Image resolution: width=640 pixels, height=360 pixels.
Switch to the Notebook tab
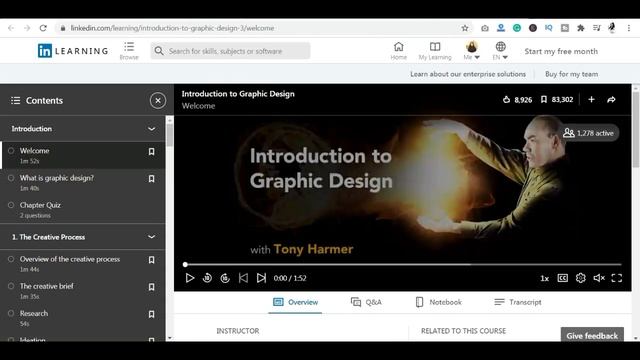tap(438, 302)
